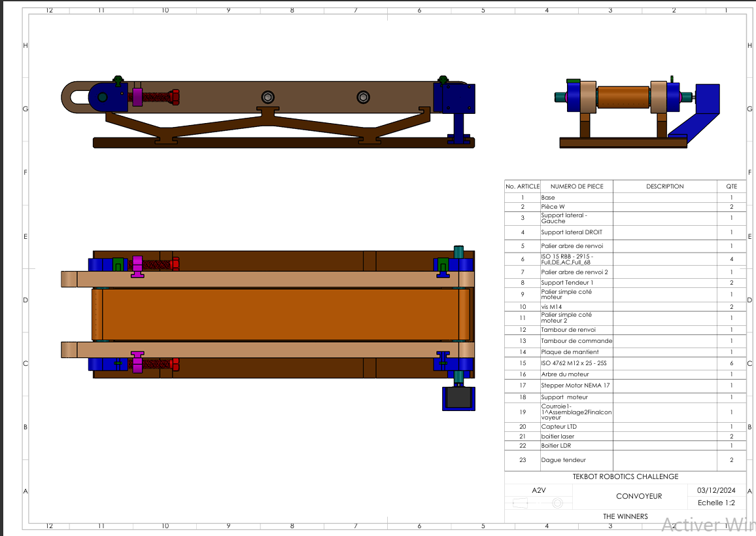This screenshot has width=756, height=536.
Task: Click the orange drum in the end view
Action: point(623,98)
